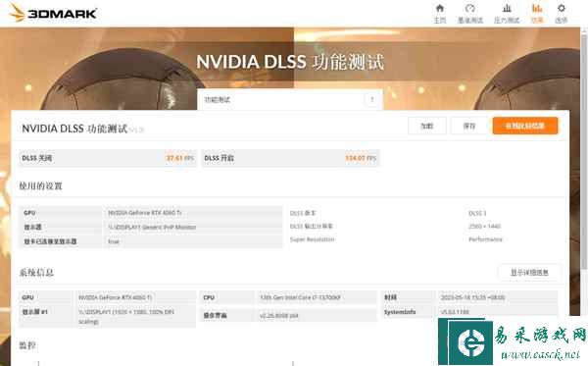Image resolution: width=588 pixels, height=366 pixels.
Task: Click the 系统信息 section heading
Action: coord(36,272)
